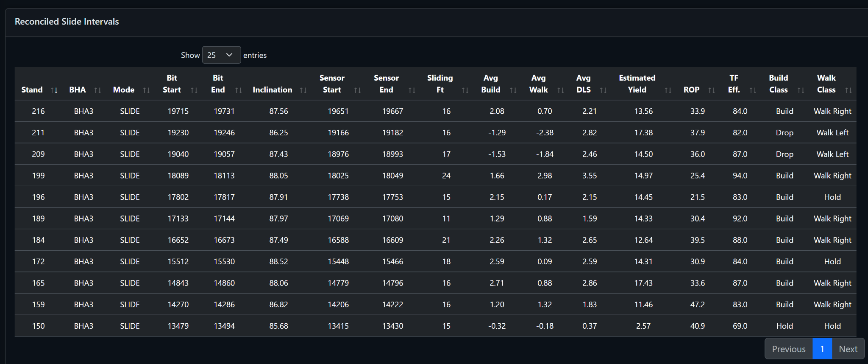Sort by Sensor End sort icon
The width and height of the screenshot is (868, 364).
coord(412,90)
